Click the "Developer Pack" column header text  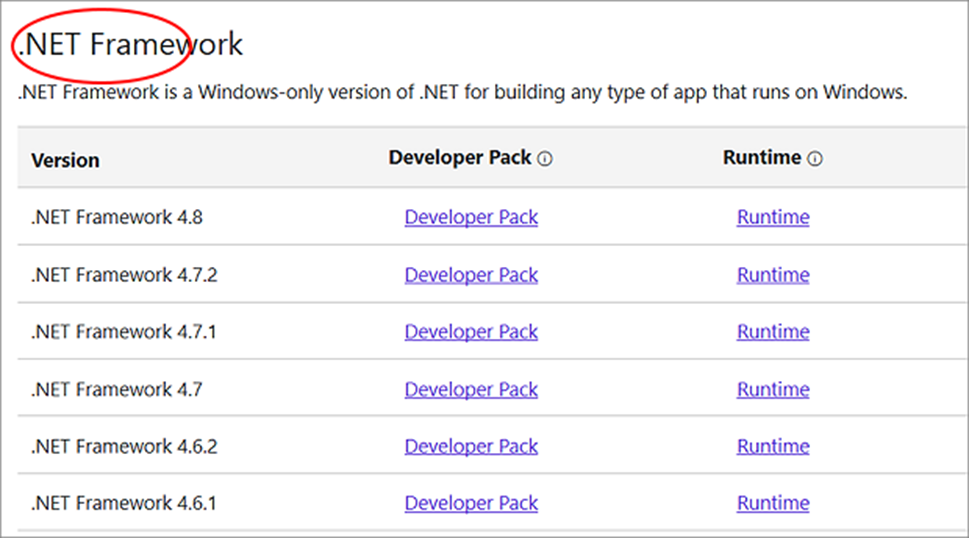point(460,158)
